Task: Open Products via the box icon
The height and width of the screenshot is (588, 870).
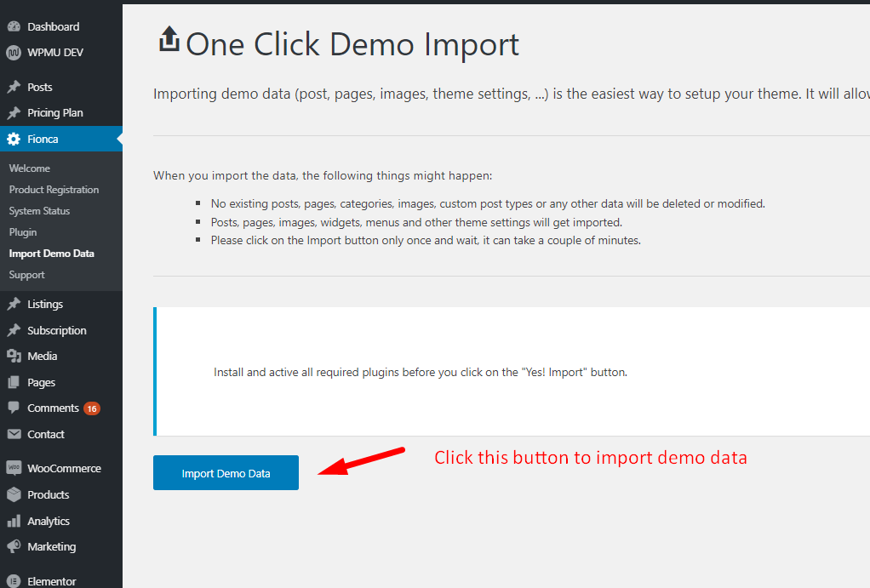Action: coord(15,494)
